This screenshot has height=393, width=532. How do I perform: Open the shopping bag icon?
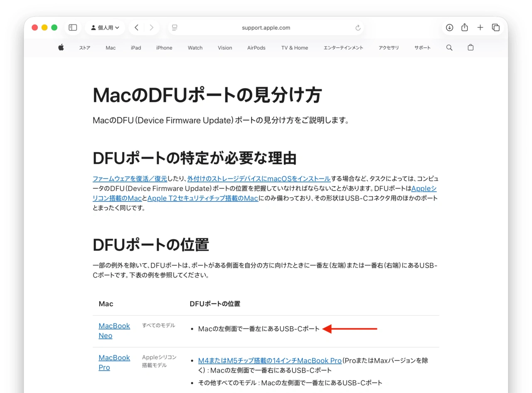click(x=470, y=47)
